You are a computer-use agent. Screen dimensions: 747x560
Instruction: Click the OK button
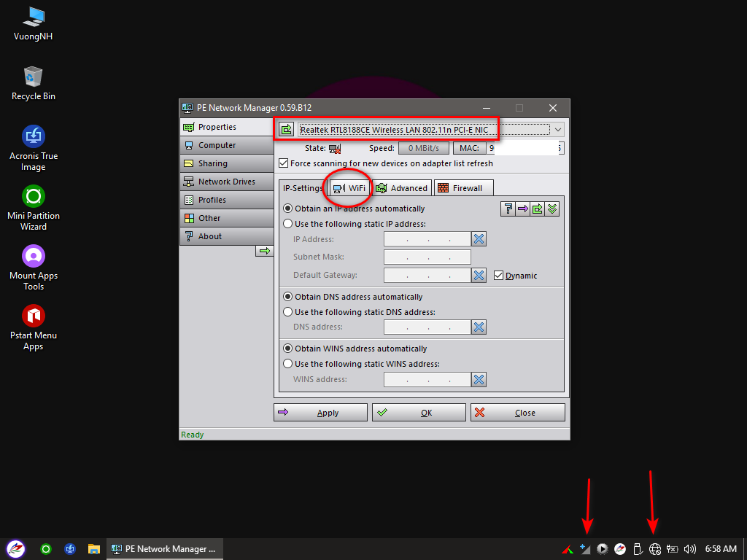coord(419,413)
